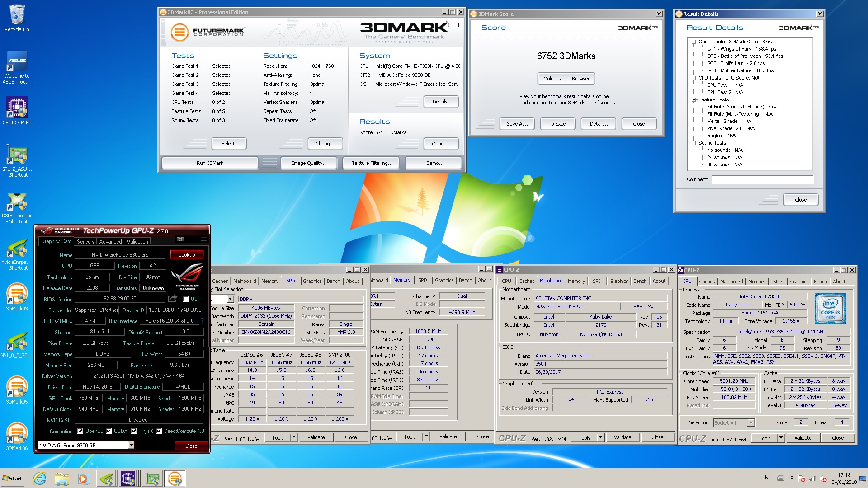Screen dimensions: 868x488
Task: Open Windows Media Player from the taskbar
Action: [x=84, y=479]
